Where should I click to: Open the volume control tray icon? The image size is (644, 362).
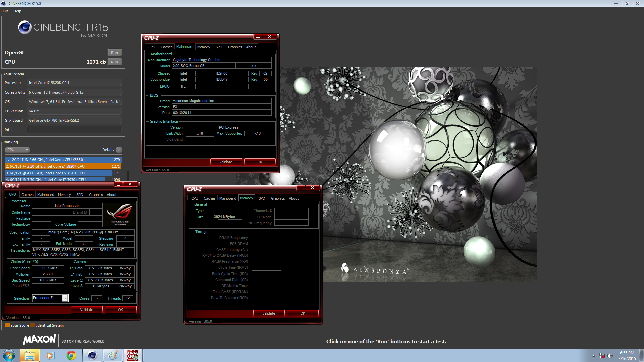pos(610,356)
